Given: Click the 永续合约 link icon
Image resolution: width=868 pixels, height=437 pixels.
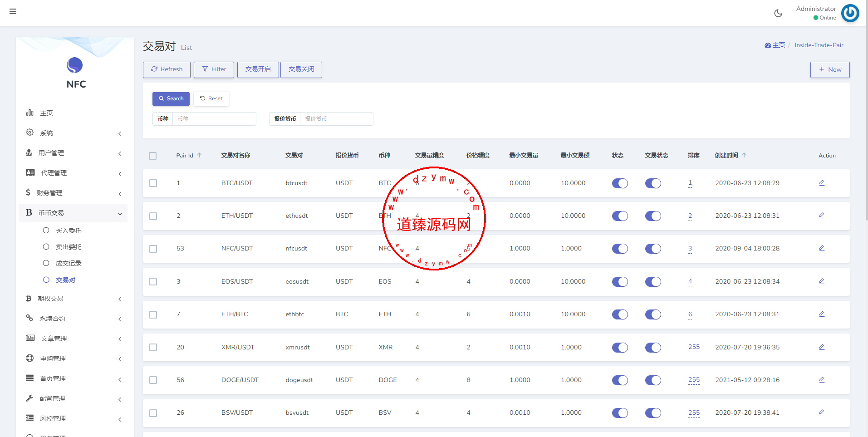Looking at the screenshot, I should (29, 318).
